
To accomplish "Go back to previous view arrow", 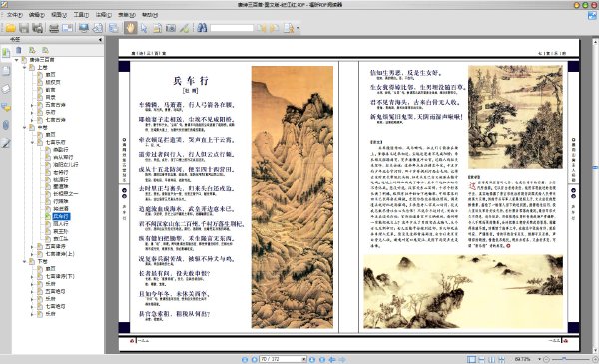I will pyautogui.click(x=332, y=359).
